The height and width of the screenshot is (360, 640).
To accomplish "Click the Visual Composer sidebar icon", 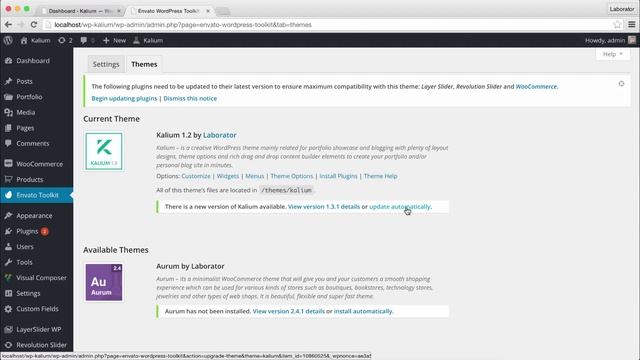I will (8, 278).
